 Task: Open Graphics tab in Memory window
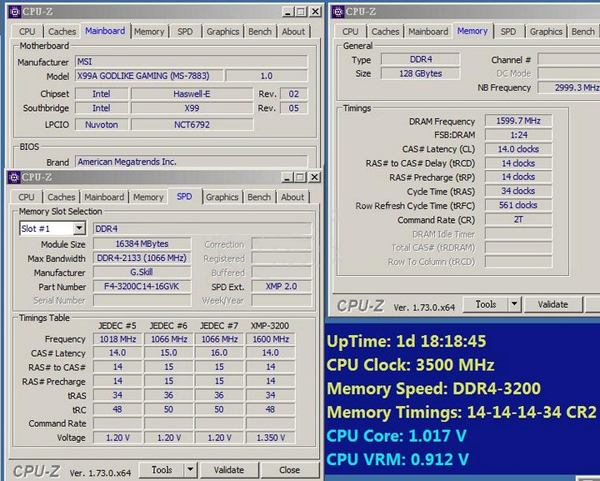pyautogui.click(x=546, y=31)
